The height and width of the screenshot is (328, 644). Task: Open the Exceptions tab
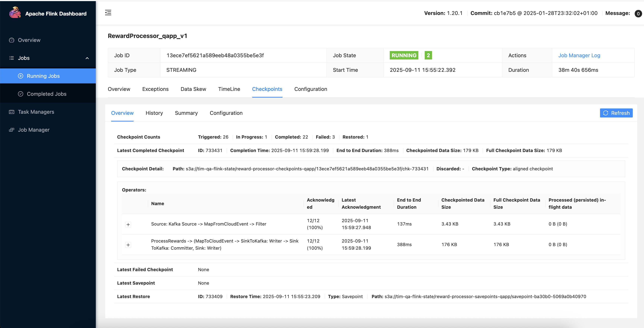(155, 89)
